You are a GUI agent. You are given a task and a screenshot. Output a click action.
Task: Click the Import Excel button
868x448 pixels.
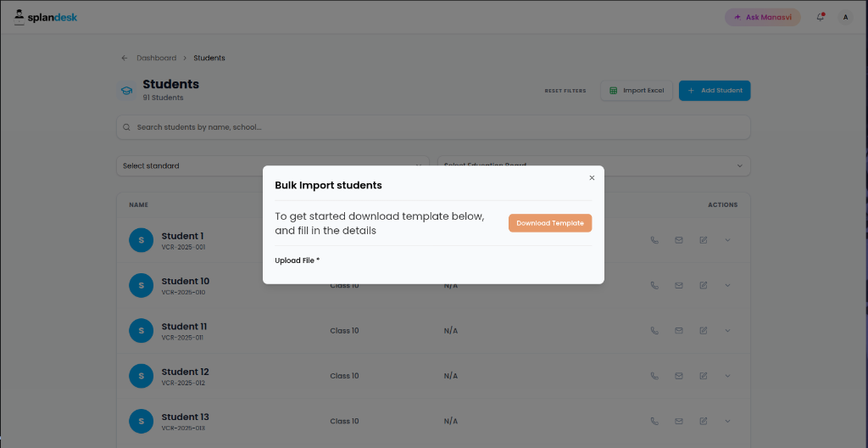coord(637,91)
